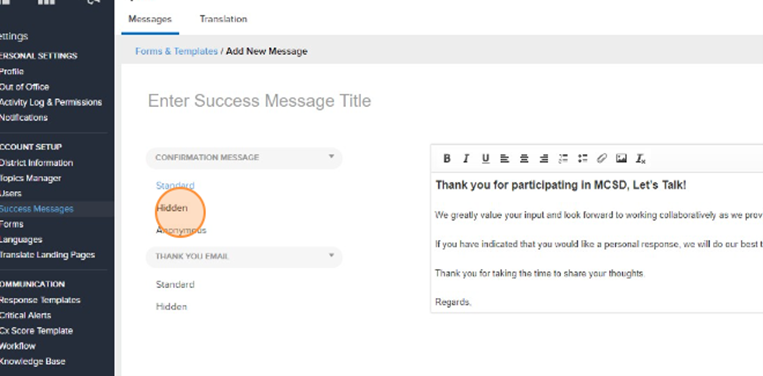763x376 pixels.
Task: Click the Enter Success Message Title field
Action: (259, 101)
